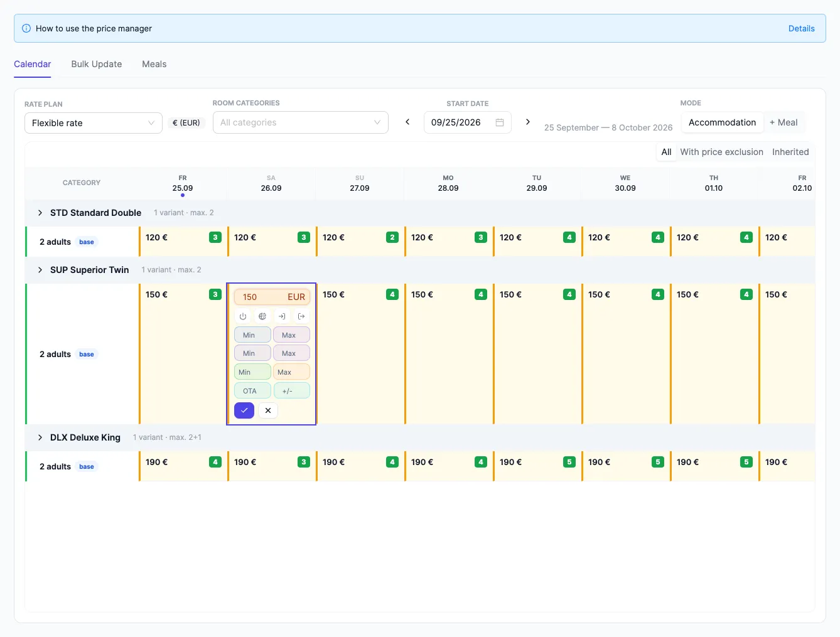
Task: Click availability badge for DLX Deluxe King on 30.09
Action: 658,462
